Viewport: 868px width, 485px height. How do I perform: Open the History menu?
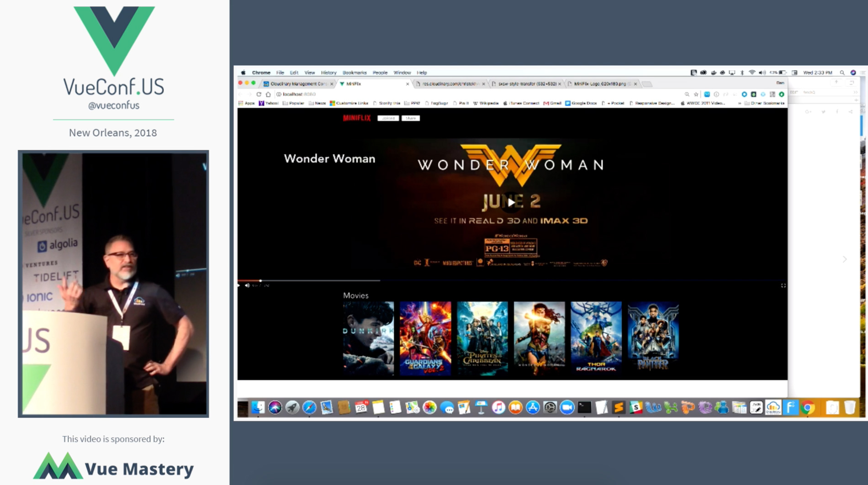[x=328, y=73]
